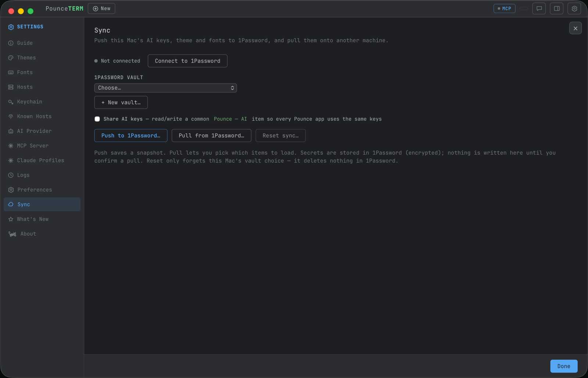The image size is (588, 378).
Task: Open the Guide settings section
Action: click(x=42, y=43)
